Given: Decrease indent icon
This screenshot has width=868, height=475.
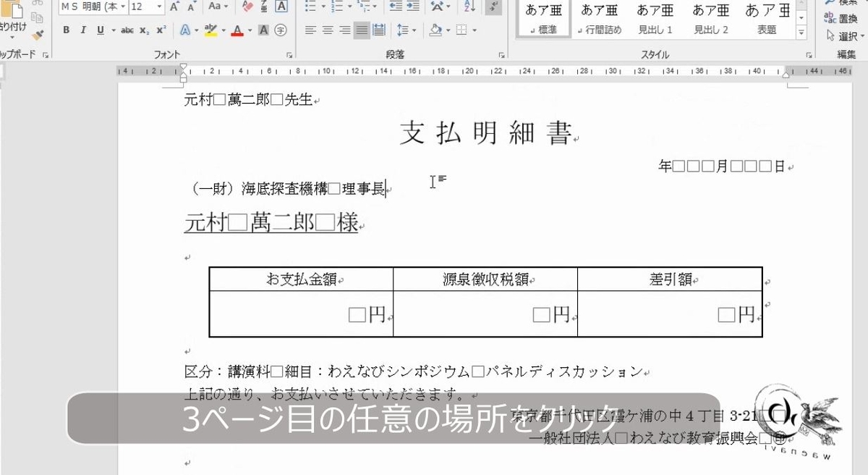Looking at the screenshot, I should click(396, 7).
